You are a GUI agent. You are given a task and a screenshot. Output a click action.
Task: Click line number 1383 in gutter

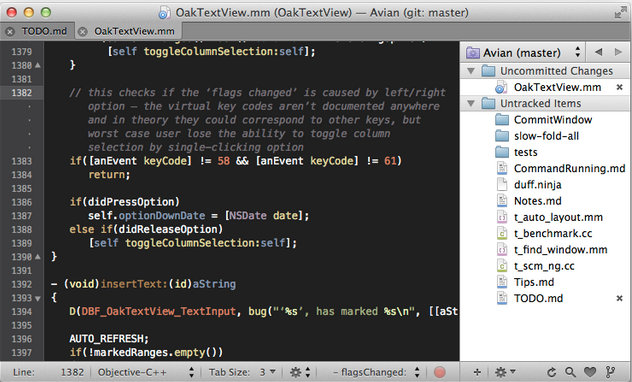21,161
